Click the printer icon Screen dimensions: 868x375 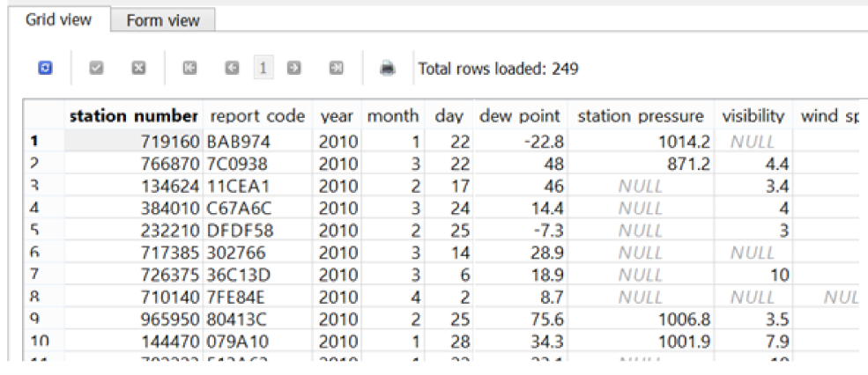click(388, 68)
